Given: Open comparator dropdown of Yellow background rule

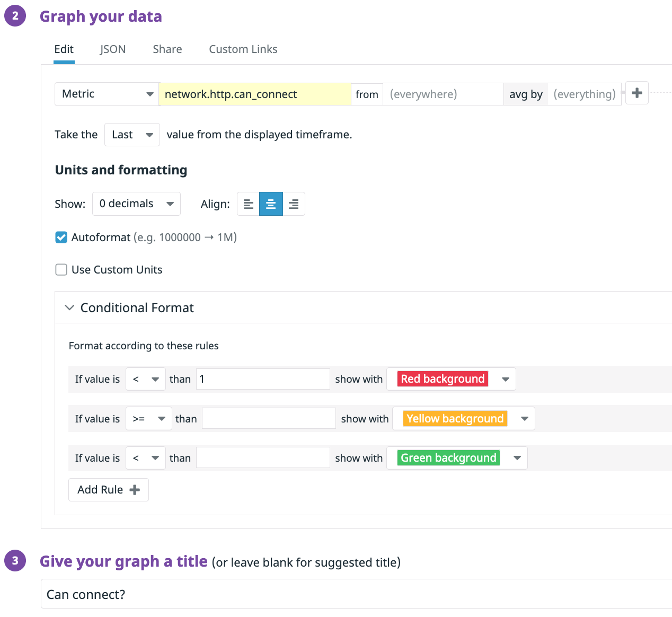Looking at the screenshot, I should click(149, 419).
